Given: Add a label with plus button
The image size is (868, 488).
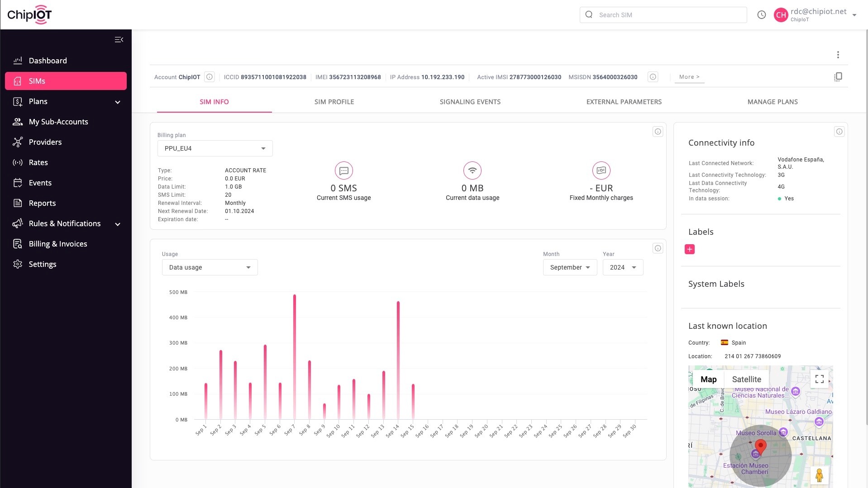Looking at the screenshot, I should coord(690,249).
